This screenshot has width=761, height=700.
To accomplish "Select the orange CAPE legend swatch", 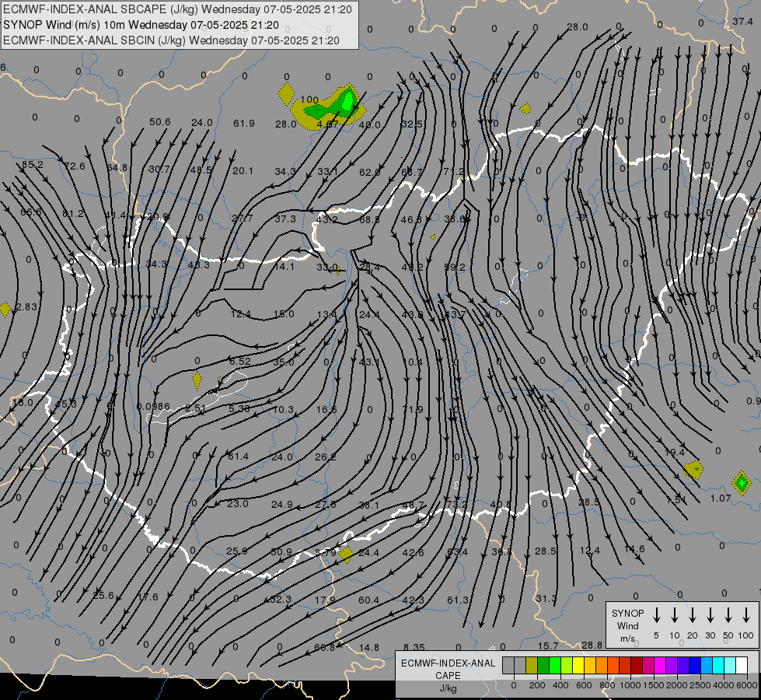I will [x=602, y=666].
